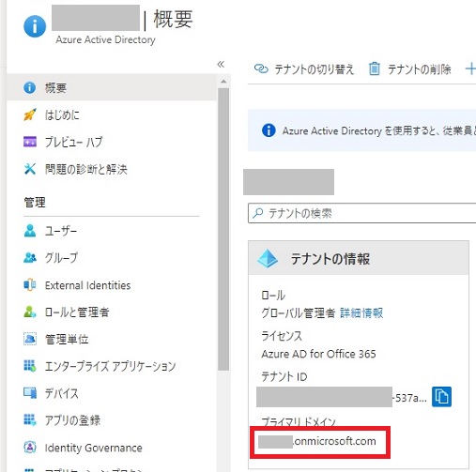Click the ロール label in tenant info
Viewport: 476px width, 472px height.
[273, 295]
